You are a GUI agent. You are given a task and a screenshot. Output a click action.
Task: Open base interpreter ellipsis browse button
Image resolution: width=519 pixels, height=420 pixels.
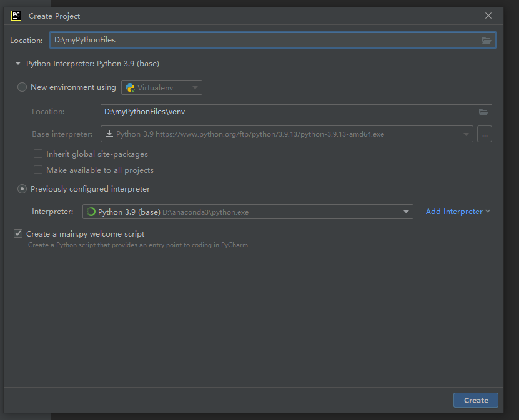click(x=485, y=134)
